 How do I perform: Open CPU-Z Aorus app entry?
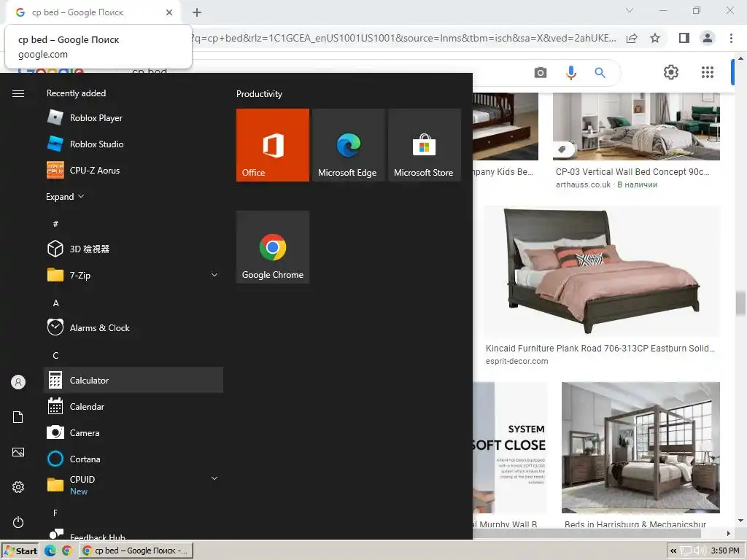coord(133,170)
